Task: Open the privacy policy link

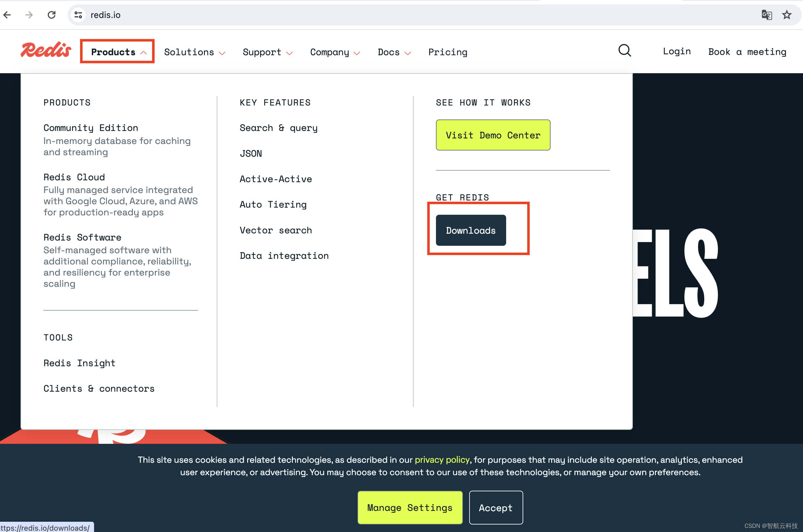Action: (x=442, y=460)
